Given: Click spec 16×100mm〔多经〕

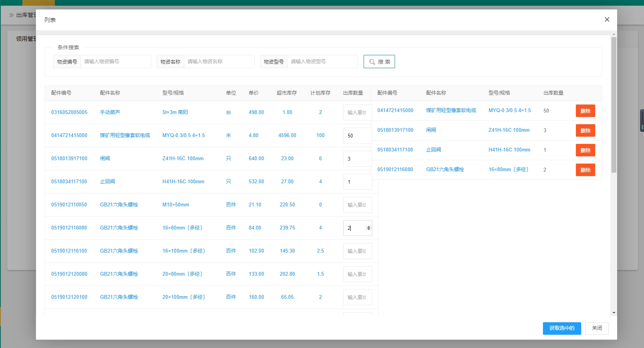Looking at the screenshot, I should click(x=184, y=251).
